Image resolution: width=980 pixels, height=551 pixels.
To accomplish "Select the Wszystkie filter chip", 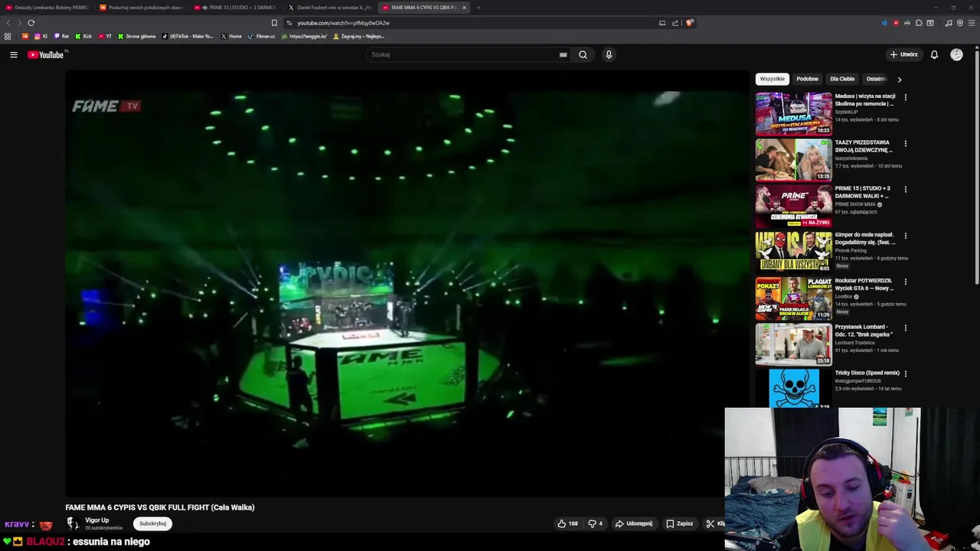I will click(772, 79).
